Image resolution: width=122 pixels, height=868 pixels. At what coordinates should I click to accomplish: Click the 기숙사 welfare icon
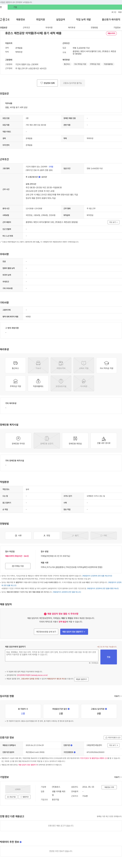tap(38, 365)
